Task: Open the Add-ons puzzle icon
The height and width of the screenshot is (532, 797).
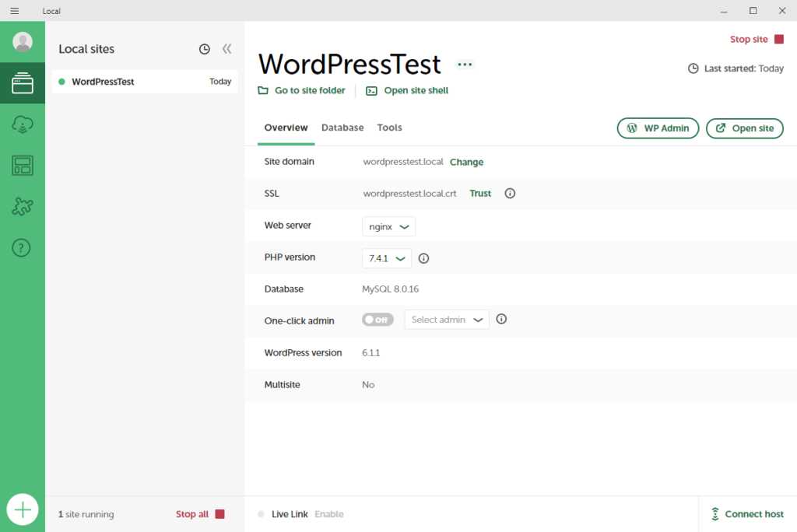Action: pos(23,207)
